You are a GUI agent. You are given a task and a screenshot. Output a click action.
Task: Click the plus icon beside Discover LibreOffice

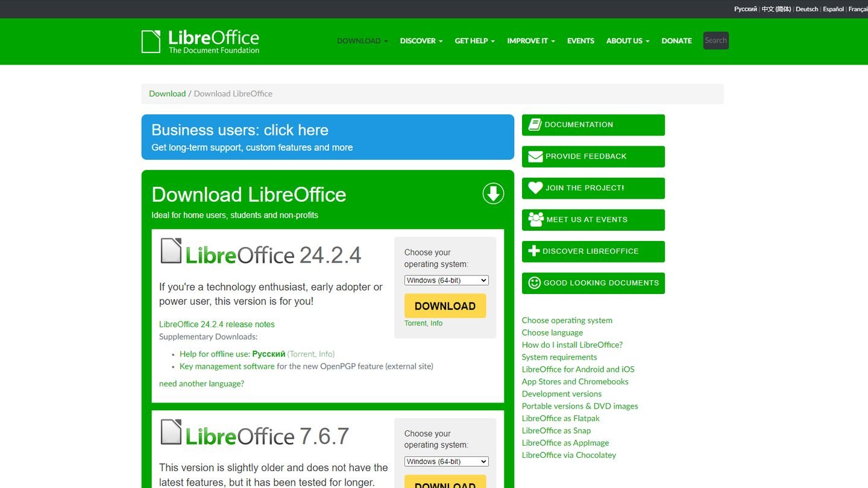(x=534, y=251)
